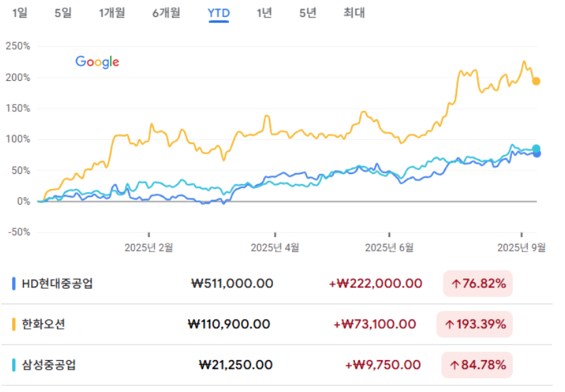Click the 76.82% gain badge
Image resolution: width=565 pixels, height=392 pixels.
pyautogui.click(x=478, y=284)
